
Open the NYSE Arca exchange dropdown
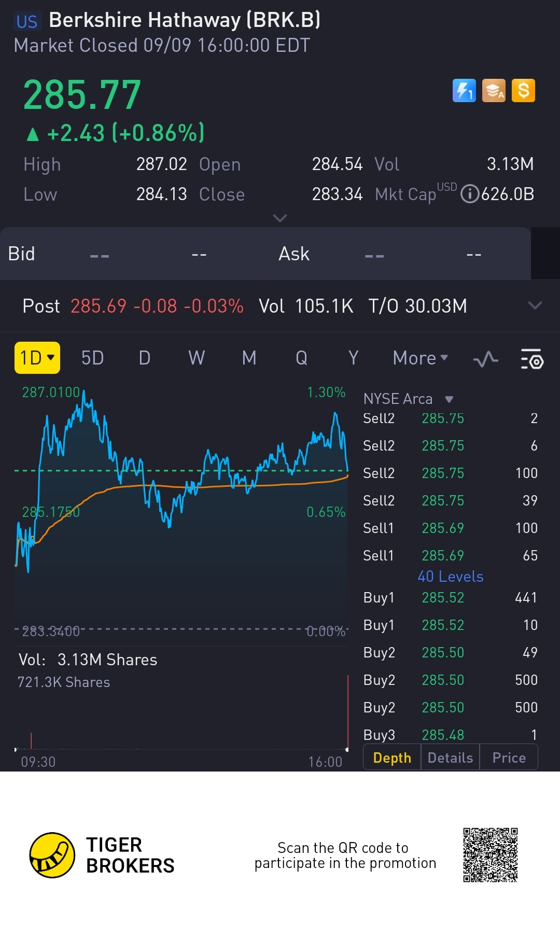click(449, 399)
